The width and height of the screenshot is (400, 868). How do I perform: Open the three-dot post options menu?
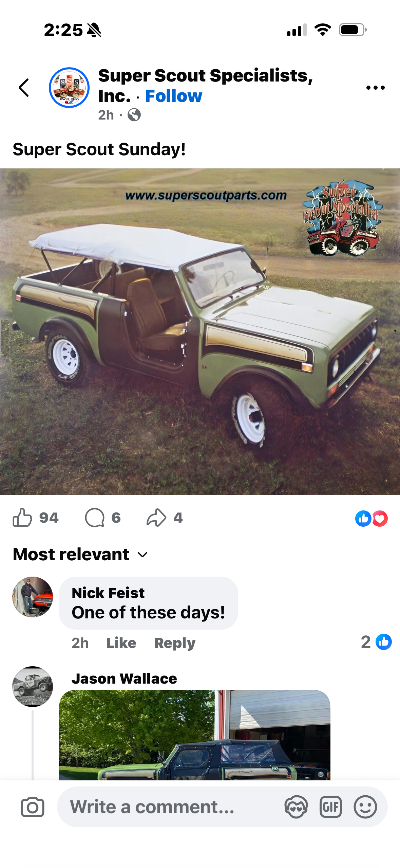375,88
